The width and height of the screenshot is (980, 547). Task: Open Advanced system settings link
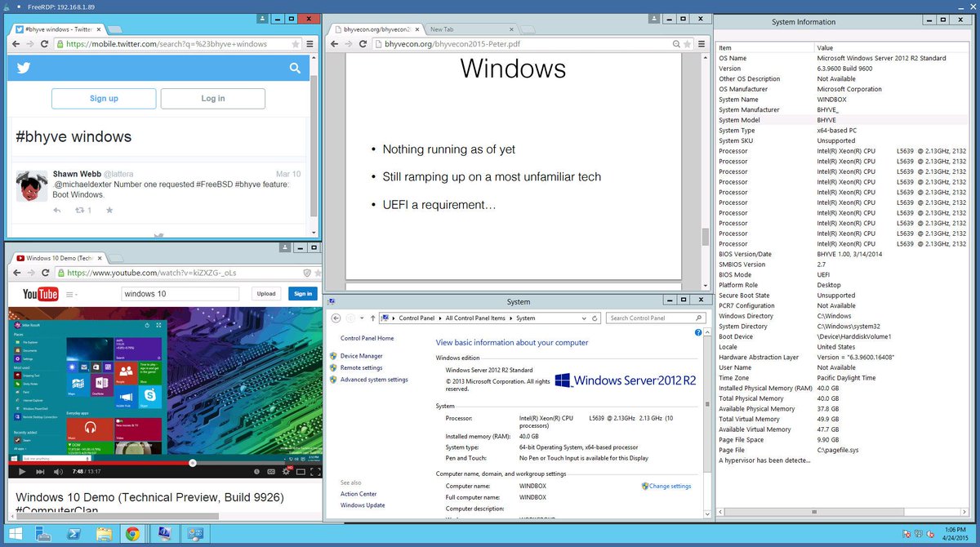pyautogui.click(x=374, y=380)
